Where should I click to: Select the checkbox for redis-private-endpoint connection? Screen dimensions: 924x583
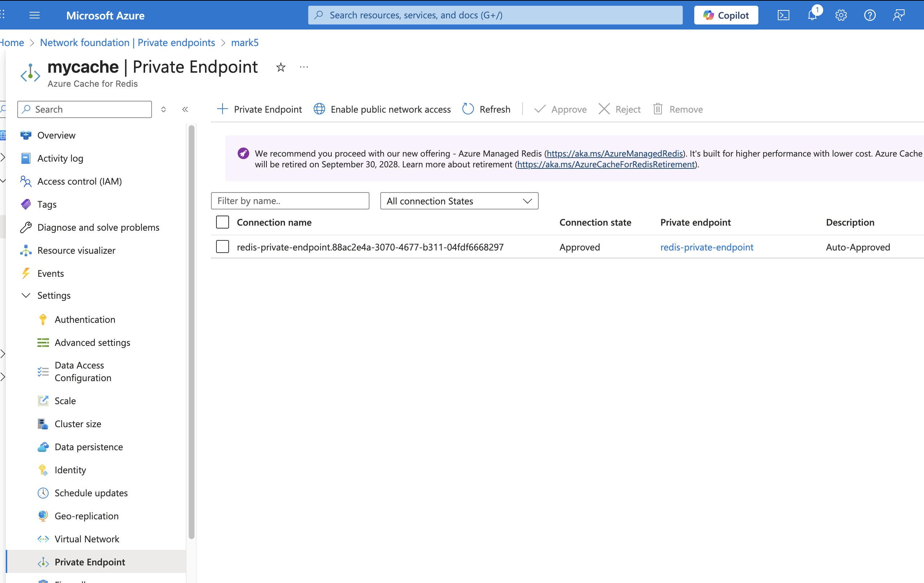click(x=222, y=247)
